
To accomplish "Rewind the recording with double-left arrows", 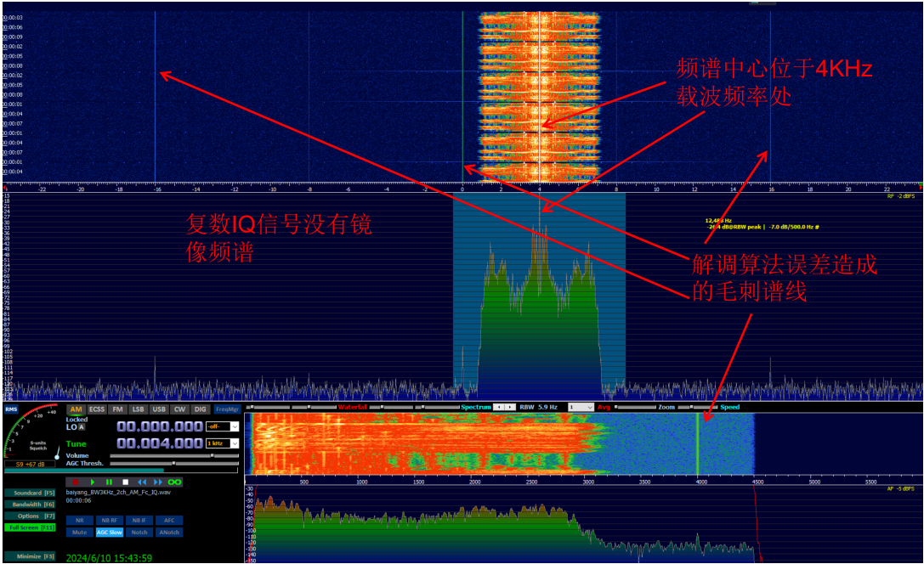I will 142,482.
